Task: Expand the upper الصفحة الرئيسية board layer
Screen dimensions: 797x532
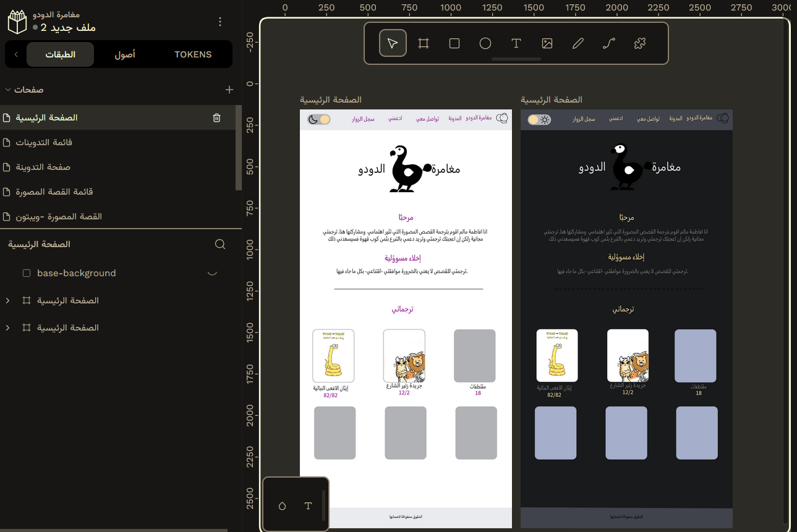Action: 8,300
